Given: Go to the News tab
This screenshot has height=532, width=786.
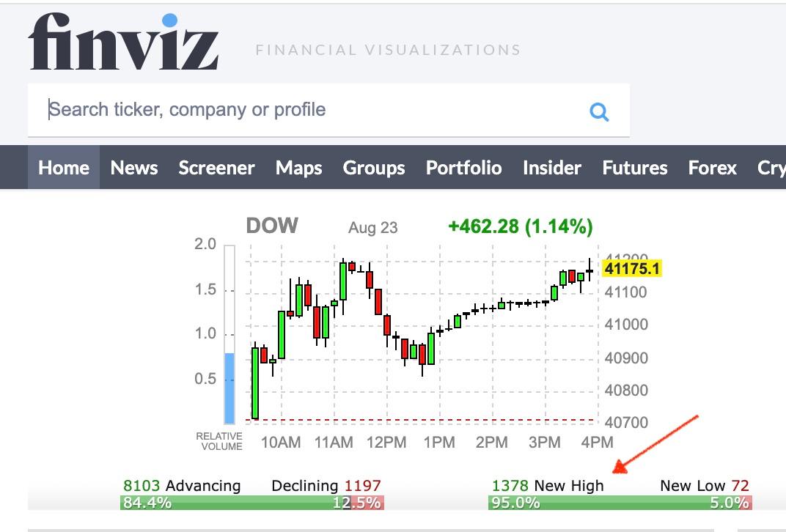Looking at the screenshot, I should click(134, 168).
